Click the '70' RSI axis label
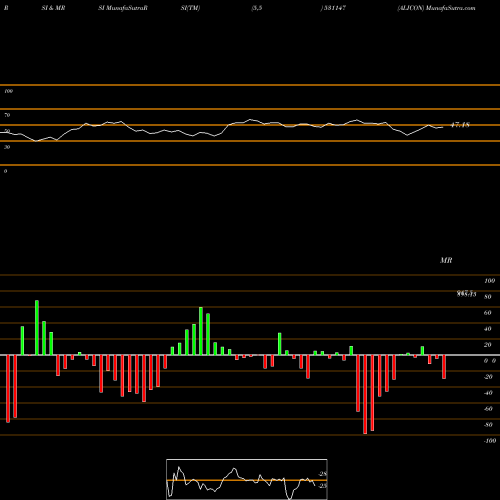The width and height of the screenshot is (500, 500). (7, 115)
